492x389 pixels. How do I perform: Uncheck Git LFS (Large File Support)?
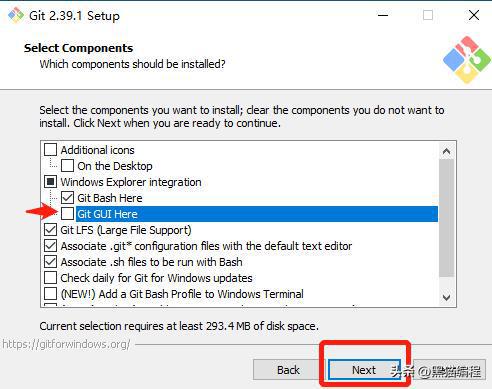pos(50,230)
